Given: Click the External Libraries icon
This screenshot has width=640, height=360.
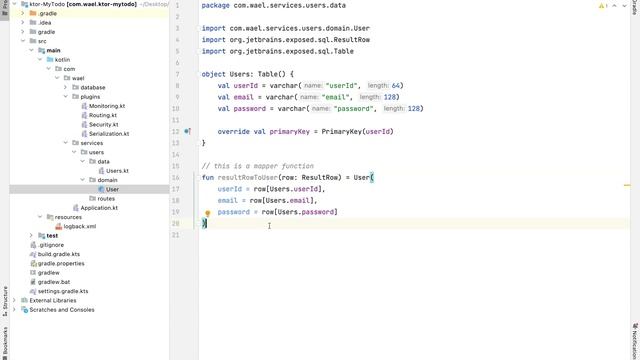Looking at the screenshot, I should click(24, 300).
